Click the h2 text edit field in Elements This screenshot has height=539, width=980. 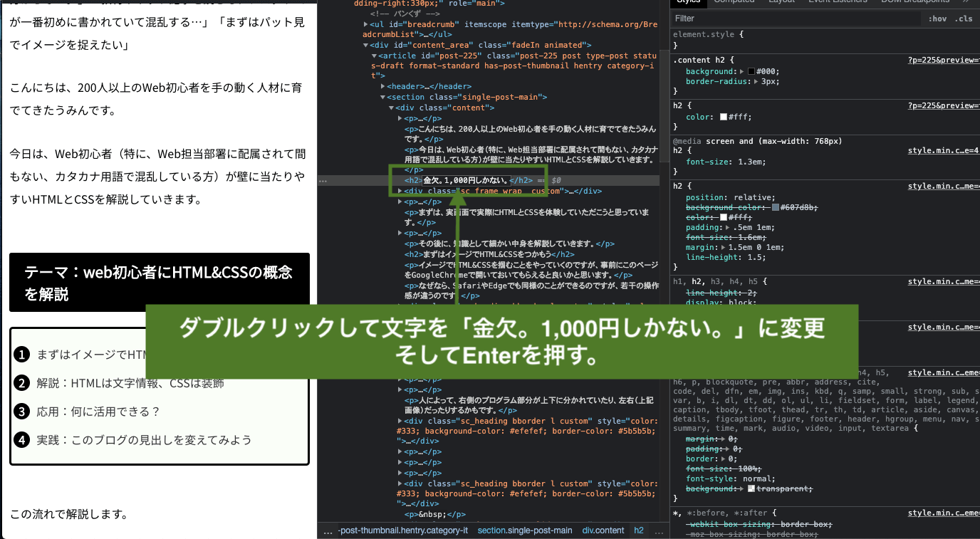click(466, 180)
